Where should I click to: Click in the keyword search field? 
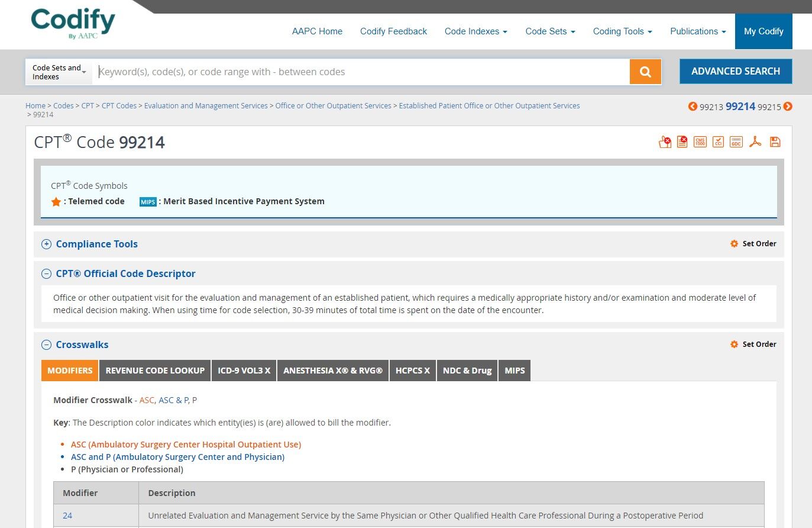[361, 72]
